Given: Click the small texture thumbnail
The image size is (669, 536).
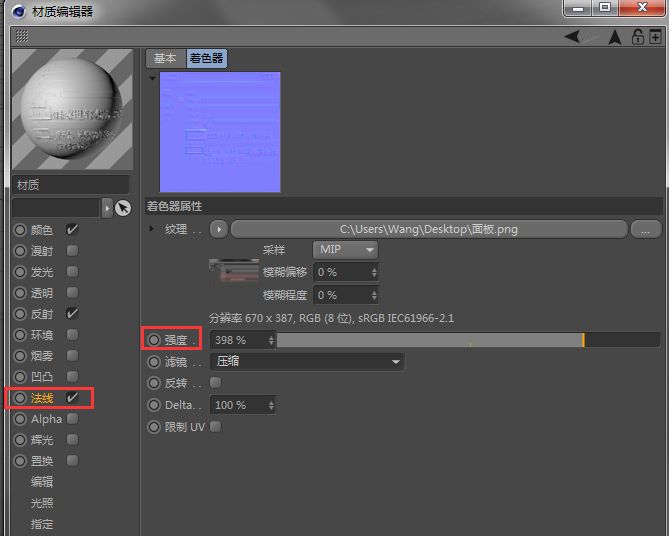Looking at the screenshot, I should [x=234, y=270].
